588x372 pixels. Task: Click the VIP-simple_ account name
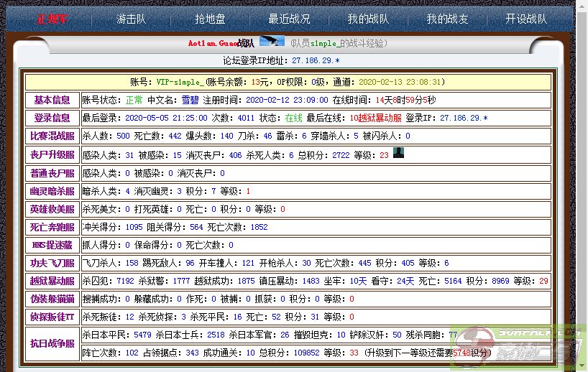180,82
